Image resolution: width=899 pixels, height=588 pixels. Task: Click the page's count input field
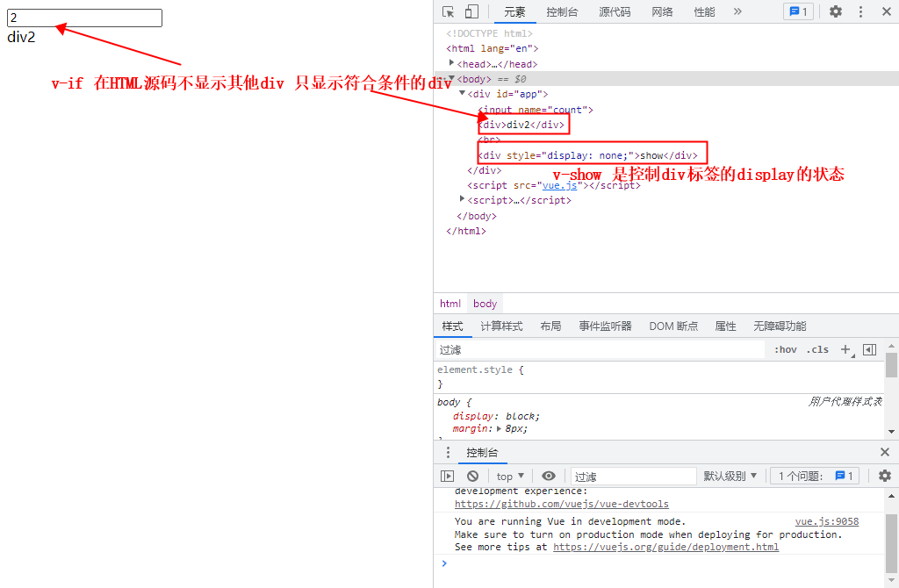84,18
